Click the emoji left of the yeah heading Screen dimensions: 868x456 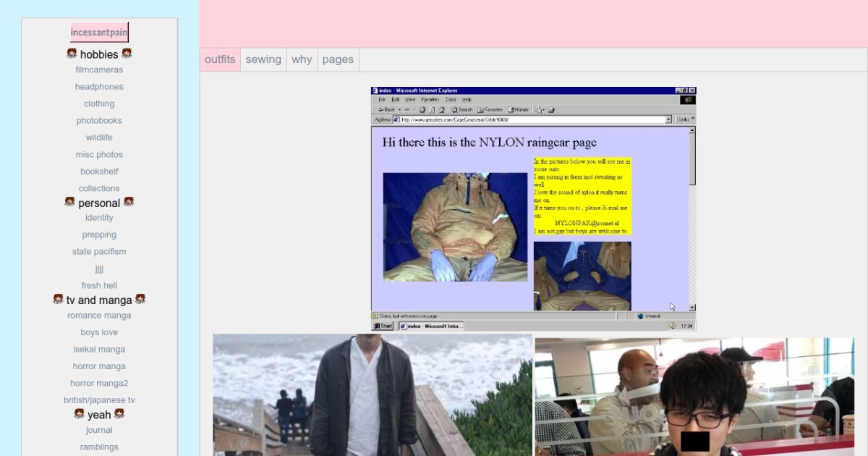[x=79, y=414]
